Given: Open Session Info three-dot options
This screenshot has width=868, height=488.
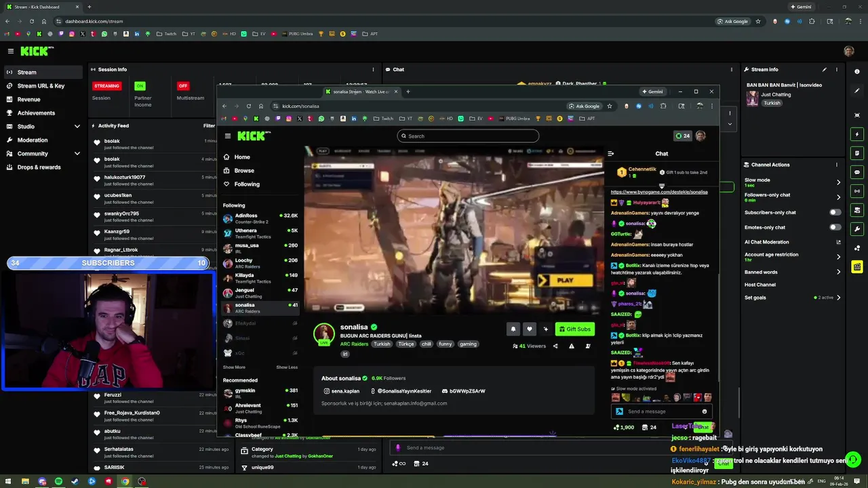Looking at the screenshot, I should pos(373,69).
